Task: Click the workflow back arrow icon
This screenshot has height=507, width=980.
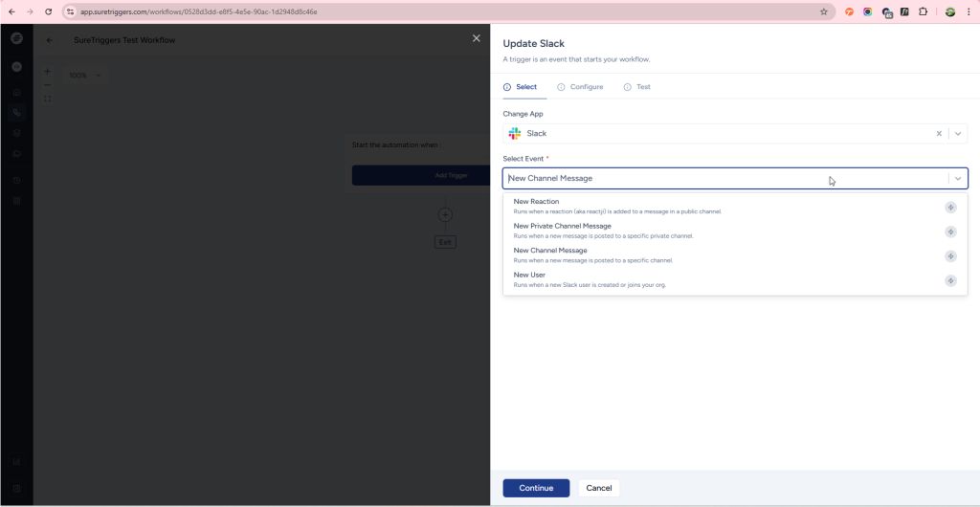Action: pos(51,40)
